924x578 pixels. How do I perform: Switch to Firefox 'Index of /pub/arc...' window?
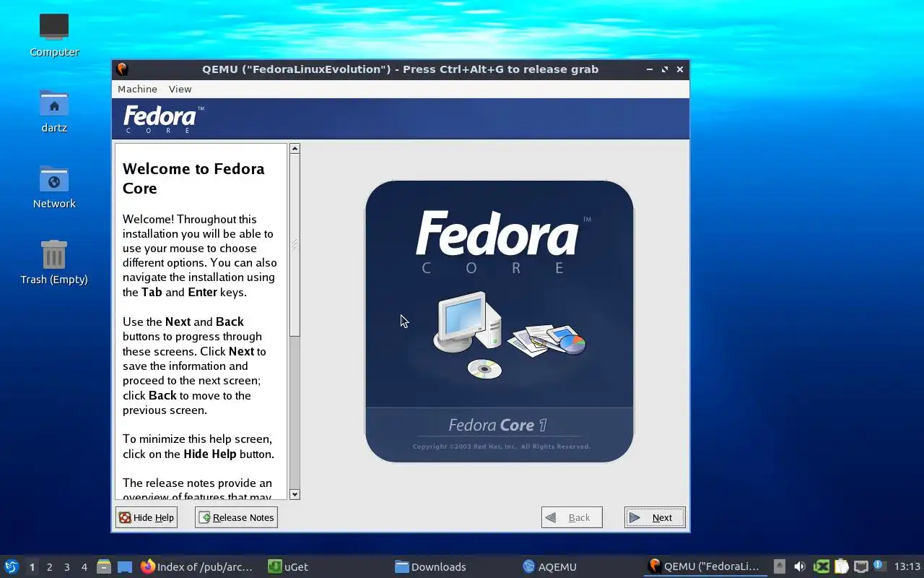click(x=197, y=566)
